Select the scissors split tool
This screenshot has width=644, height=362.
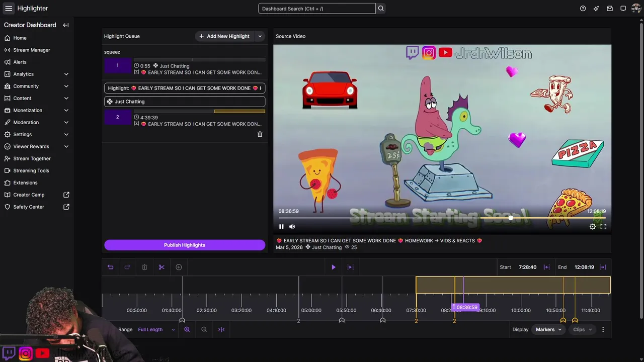pyautogui.click(x=162, y=267)
